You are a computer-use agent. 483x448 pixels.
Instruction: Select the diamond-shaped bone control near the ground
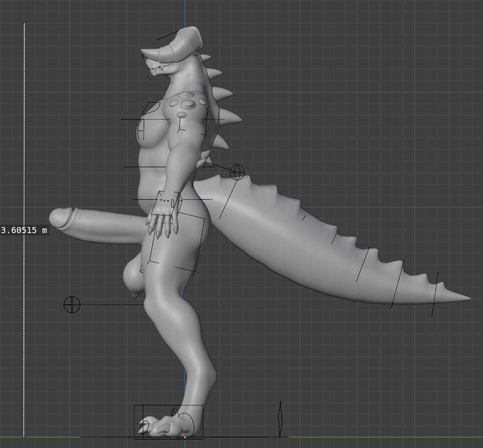280,419
